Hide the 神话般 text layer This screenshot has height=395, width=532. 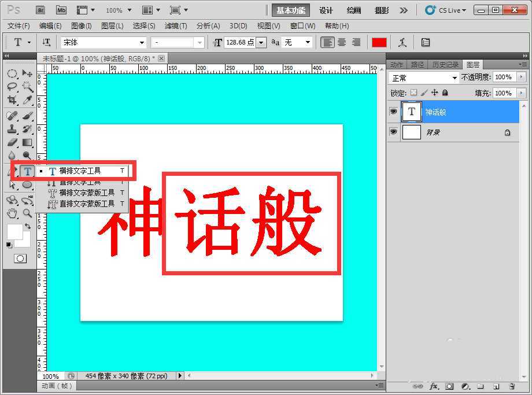tap(394, 112)
